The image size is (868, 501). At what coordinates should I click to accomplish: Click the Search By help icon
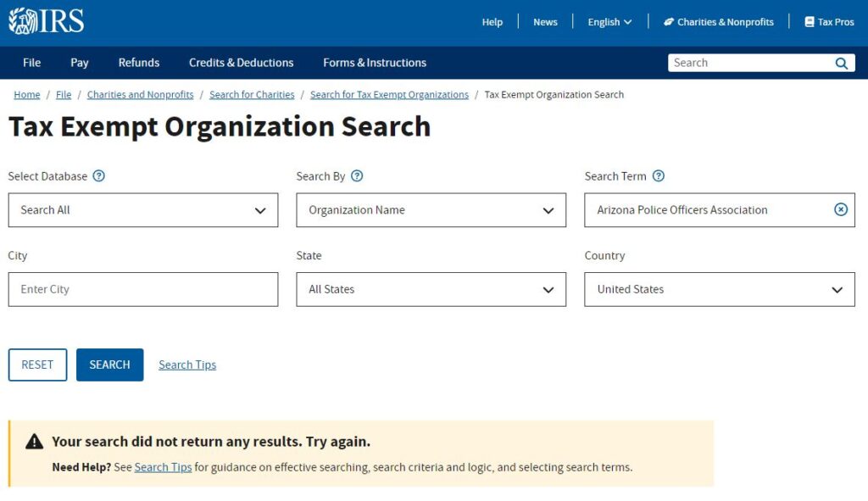[357, 176]
